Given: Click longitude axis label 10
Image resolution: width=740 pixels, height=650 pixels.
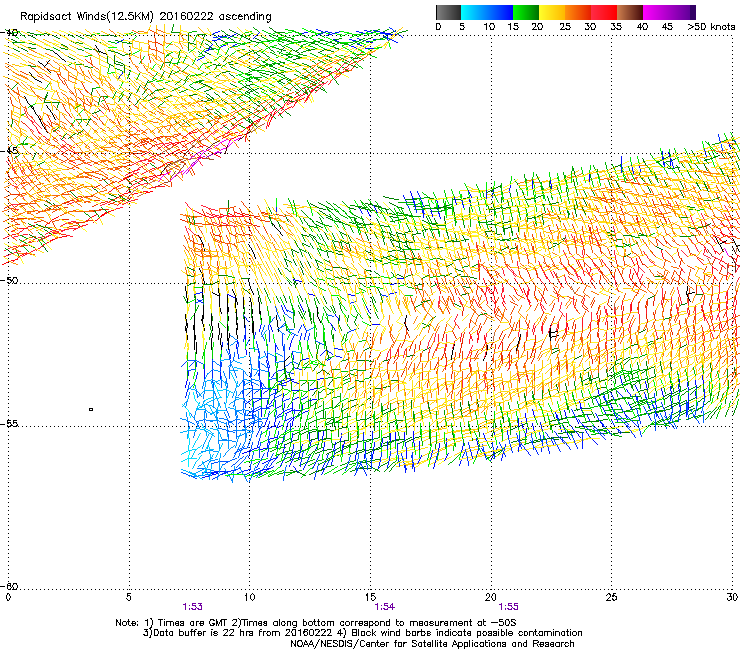Looking at the screenshot, I should pyautogui.click(x=250, y=597).
